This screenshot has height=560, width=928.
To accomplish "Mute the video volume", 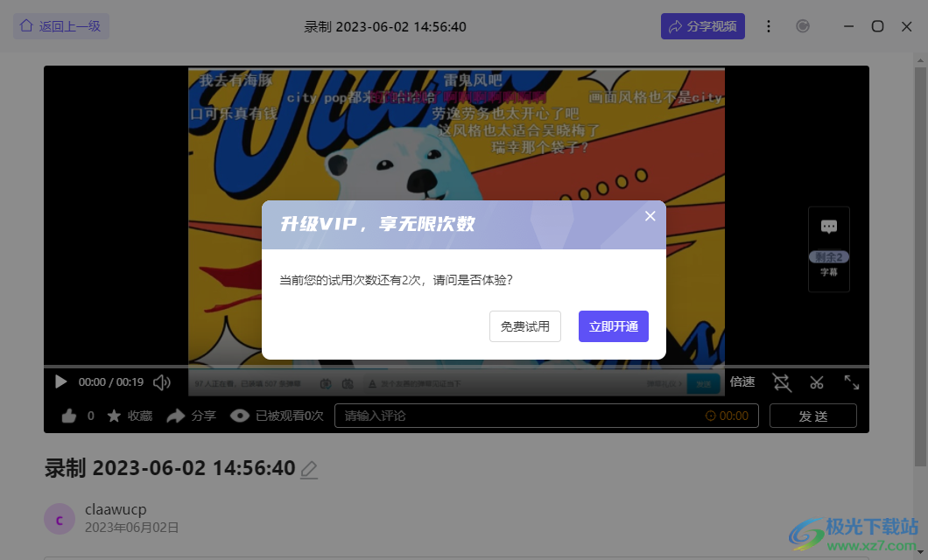I will coord(162,382).
